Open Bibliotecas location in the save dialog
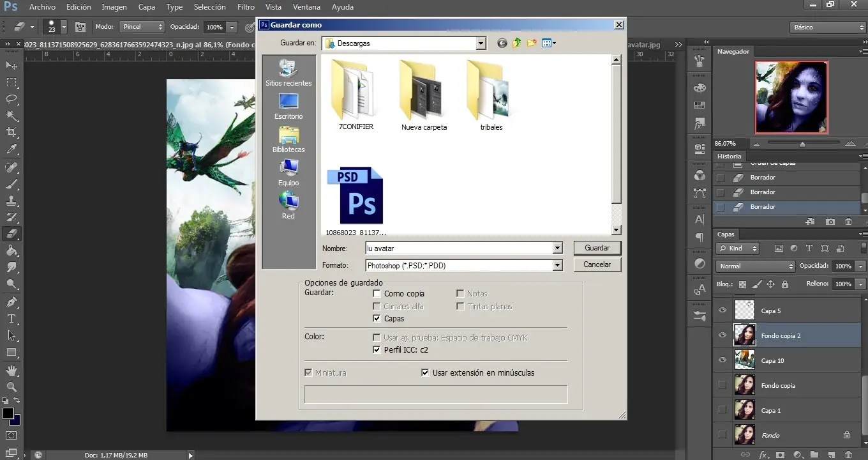Screen dimensions: 868x460 (288, 139)
